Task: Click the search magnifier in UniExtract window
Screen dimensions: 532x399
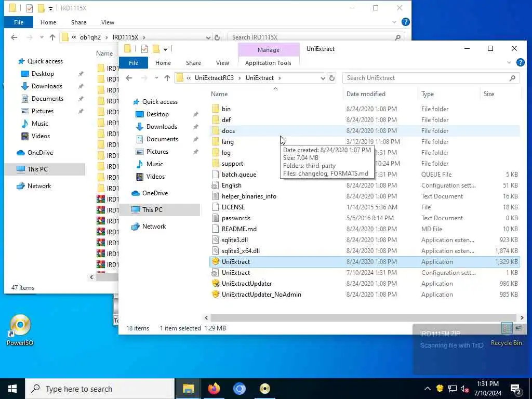Action: point(512,78)
